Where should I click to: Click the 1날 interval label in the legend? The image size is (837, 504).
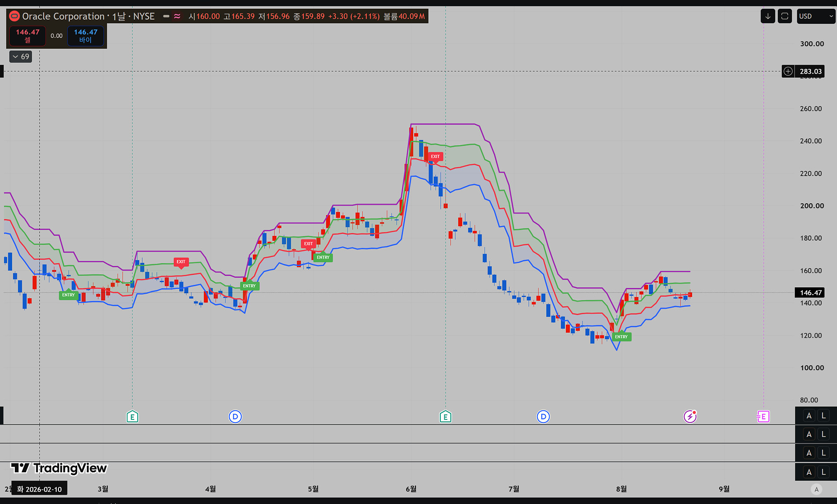[x=119, y=17]
